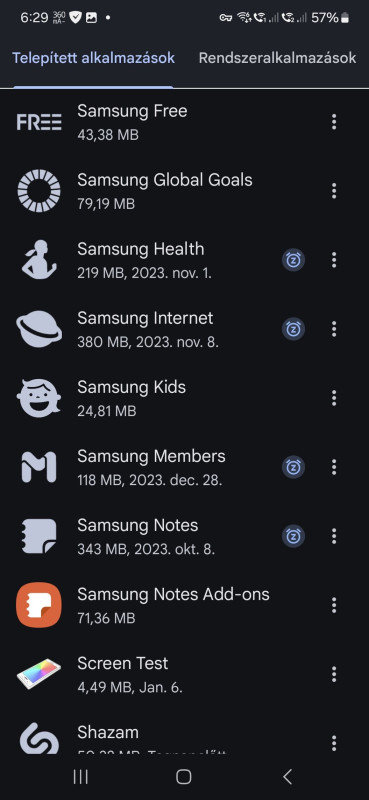Tap the Android back navigation button
This screenshot has width=369, height=800.
(x=287, y=777)
